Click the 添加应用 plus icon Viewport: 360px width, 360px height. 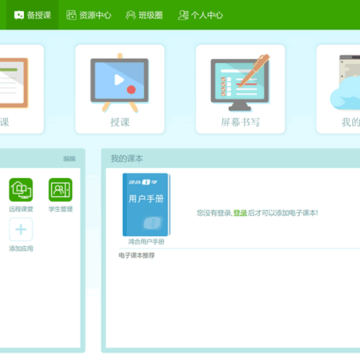click(x=21, y=229)
